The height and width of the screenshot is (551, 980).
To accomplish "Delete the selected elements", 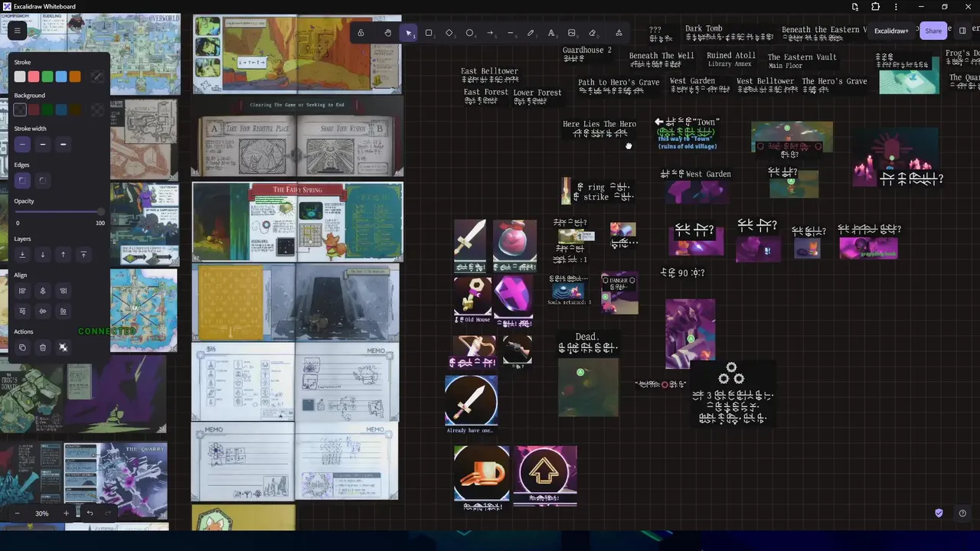I will click(x=43, y=347).
